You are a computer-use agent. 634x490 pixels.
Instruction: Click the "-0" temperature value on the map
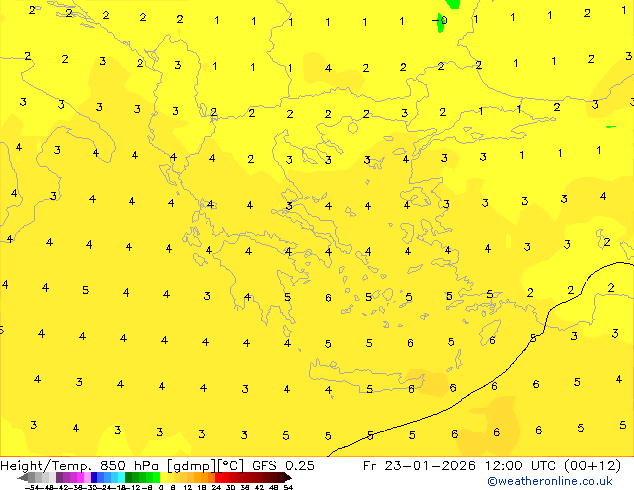point(440,20)
